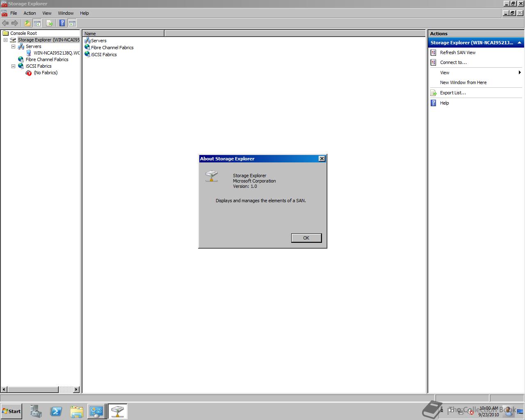Collapse the iSCSI Fabrics tree node
The height and width of the screenshot is (420, 525).
click(13, 66)
